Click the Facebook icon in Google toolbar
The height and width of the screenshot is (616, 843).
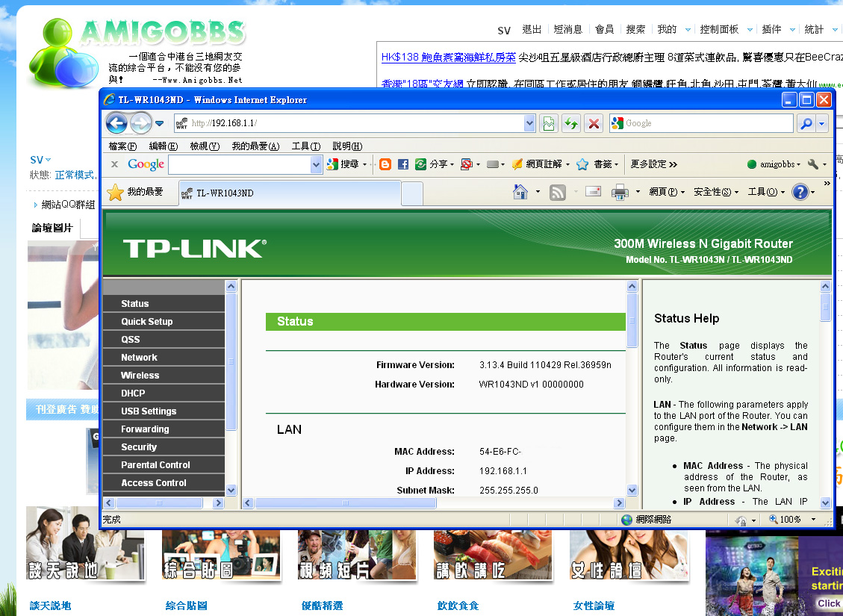[403, 164]
